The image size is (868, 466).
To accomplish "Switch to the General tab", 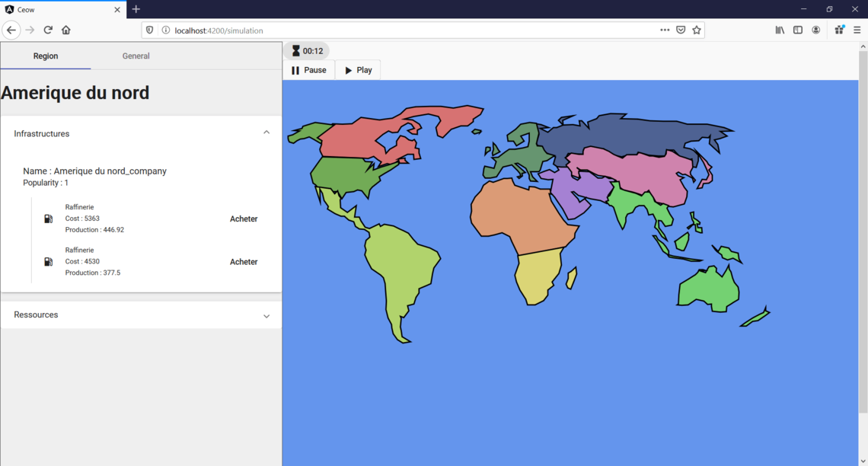I will 136,56.
